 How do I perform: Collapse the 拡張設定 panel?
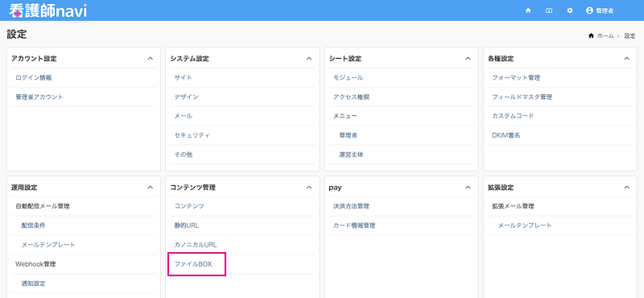point(627,188)
